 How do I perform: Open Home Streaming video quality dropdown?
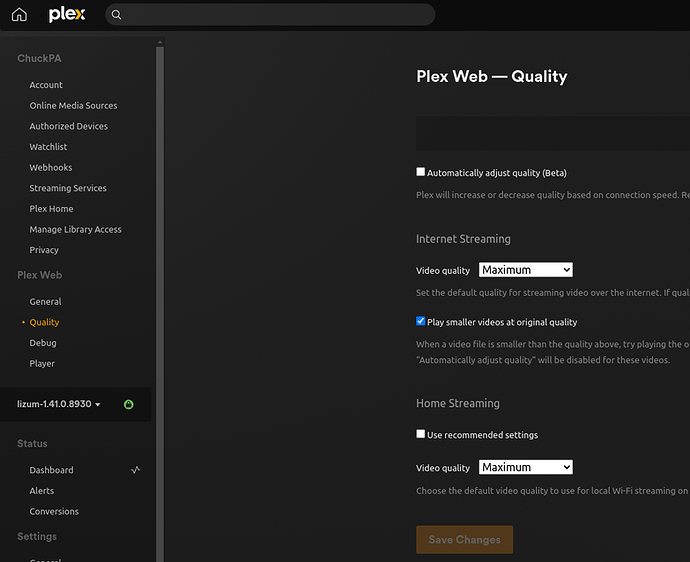(x=526, y=467)
